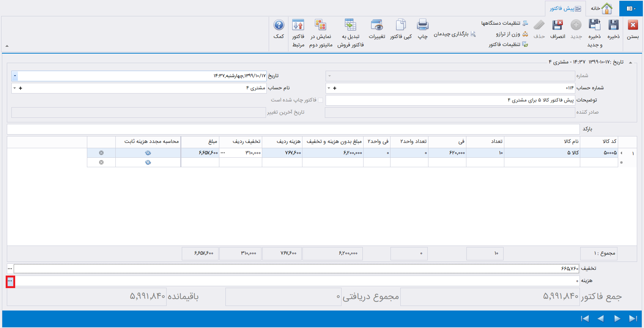The height and width of the screenshot is (328, 644).
Task: Click into the Barcode (بارکد) input field
Action: point(293,129)
